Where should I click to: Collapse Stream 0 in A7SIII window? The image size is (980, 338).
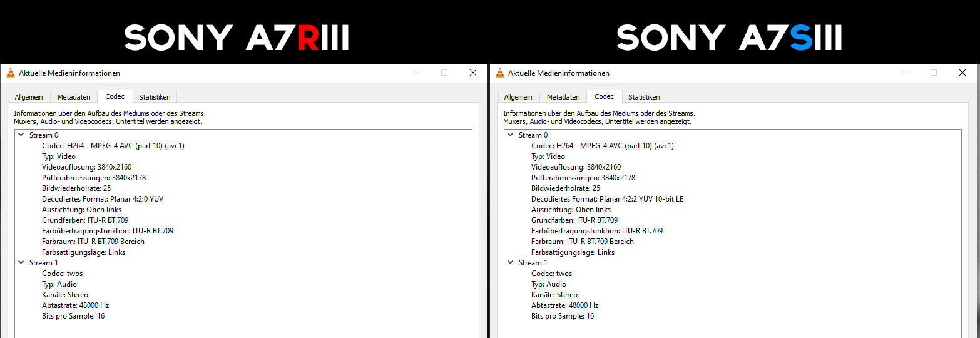coord(511,135)
